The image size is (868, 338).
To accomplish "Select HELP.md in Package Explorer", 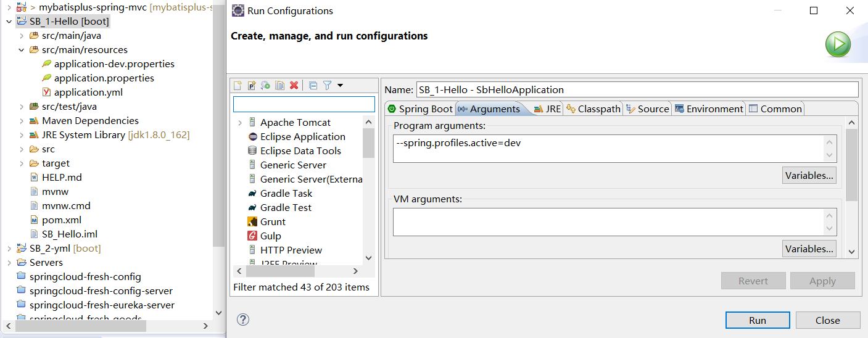I will (62, 177).
